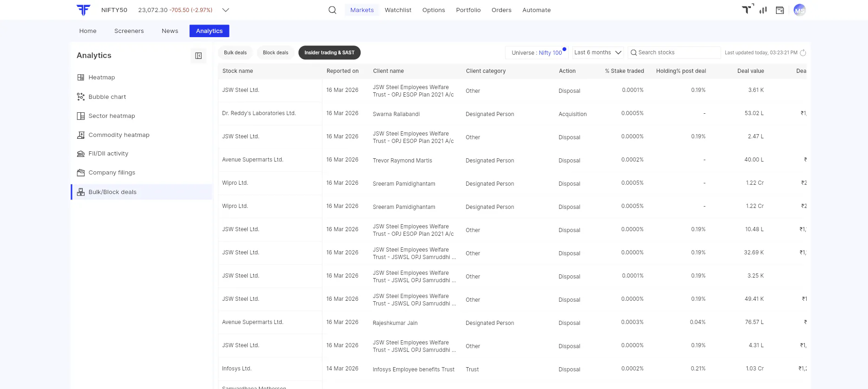The image size is (868, 389).
Task: Open Company filings in the sidebar
Action: coord(142,173)
